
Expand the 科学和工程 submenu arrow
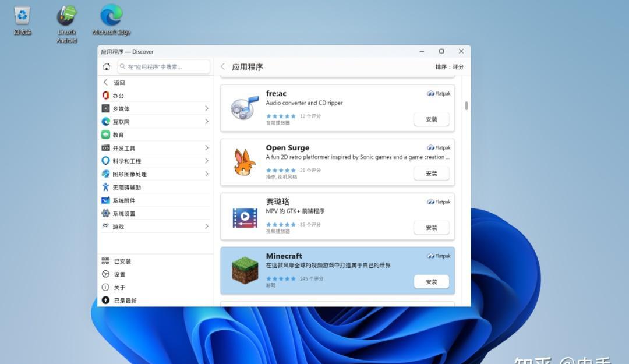pyautogui.click(x=207, y=161)
